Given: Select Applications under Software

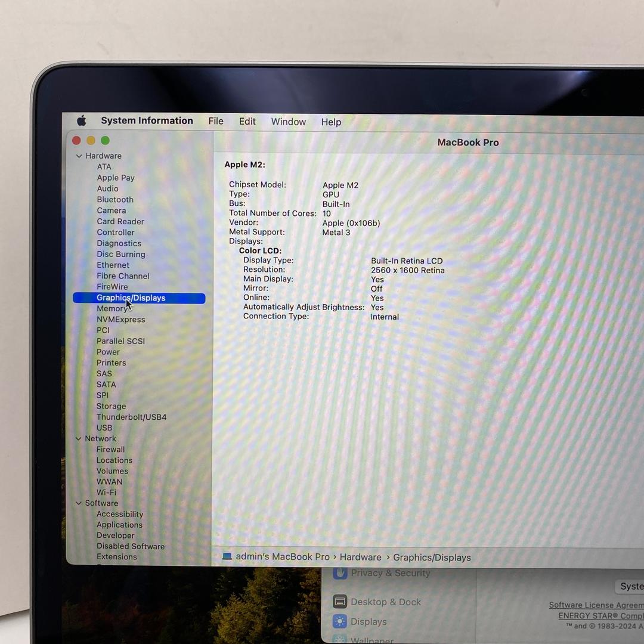Looking at the screenshot, I should point(119,525).
